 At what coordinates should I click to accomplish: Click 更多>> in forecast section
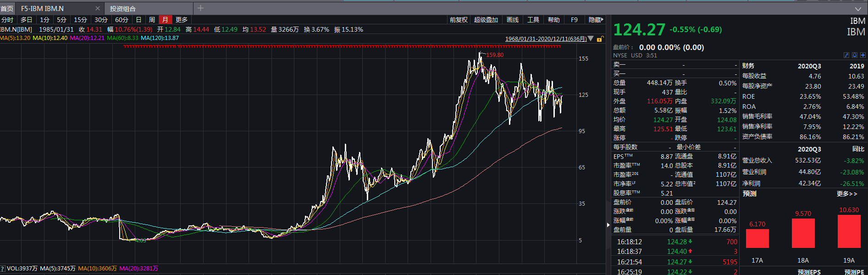(x=847, y=194)
